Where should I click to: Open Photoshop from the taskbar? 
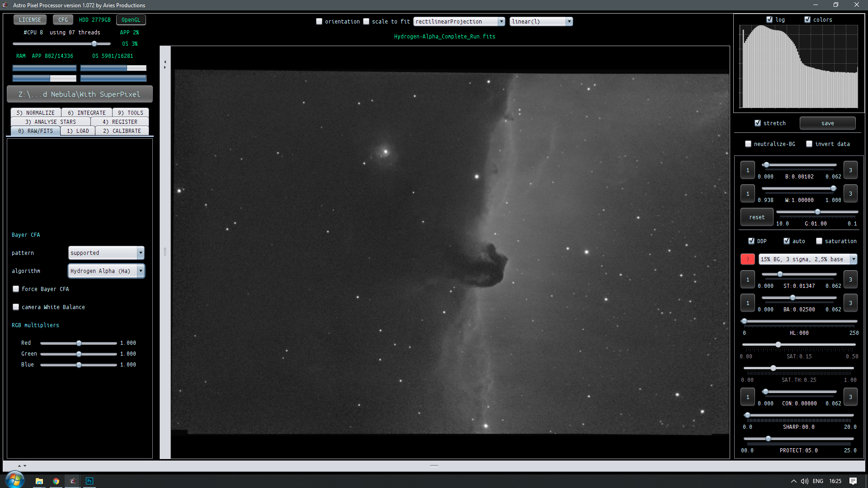coord(90,481)
